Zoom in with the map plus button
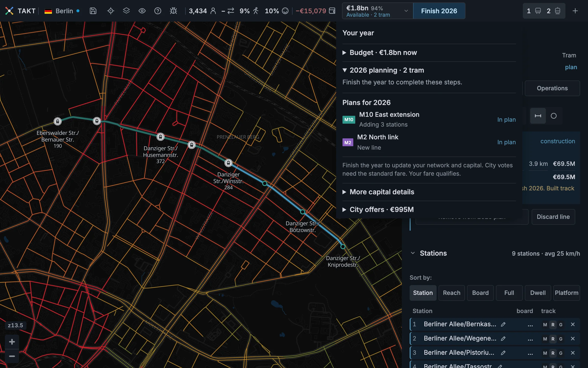The height and width of the screenshot is (368, 588). pos(12,342)
